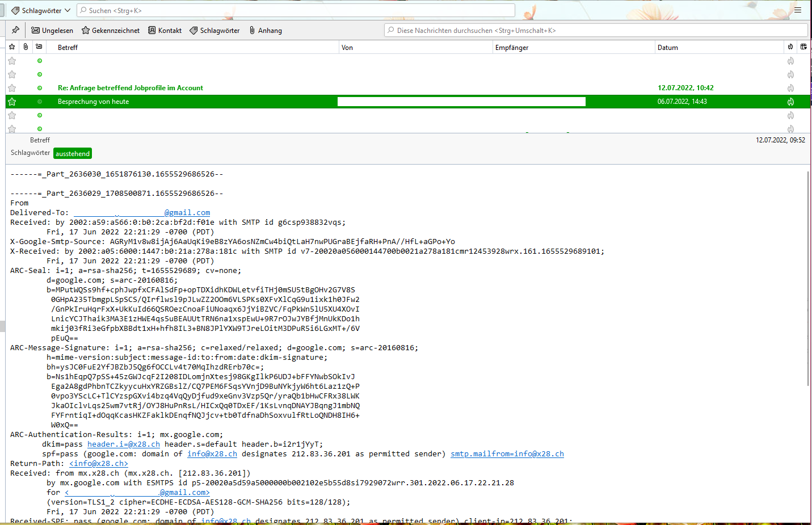Image resolution: width=812 pixels, height=525 pixels.
Task: Toggle the Schlagwörter quick filter button
Action: (214, 30)
